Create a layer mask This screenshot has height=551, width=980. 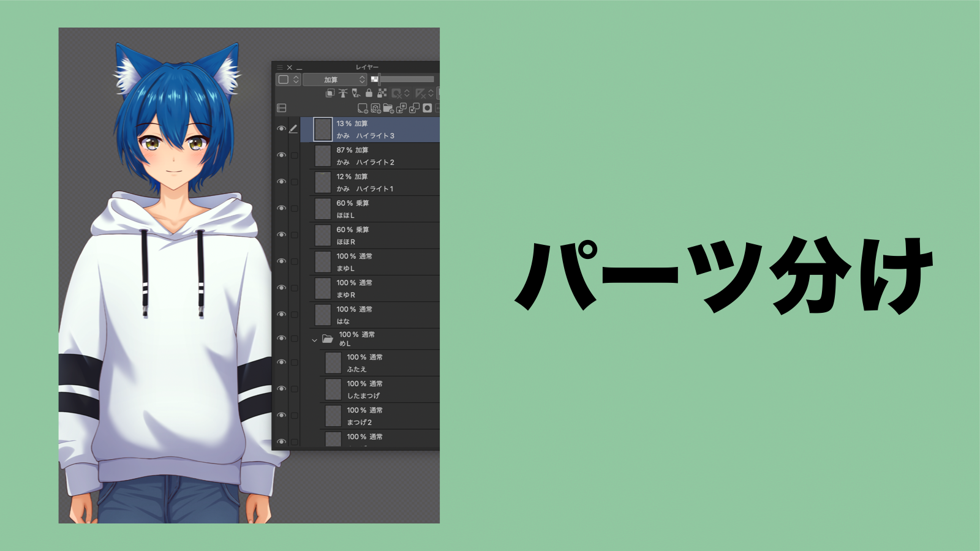click(x=427, y=108)
